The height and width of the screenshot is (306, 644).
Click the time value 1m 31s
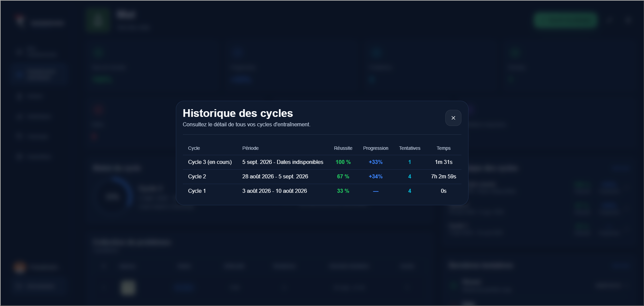444,162
